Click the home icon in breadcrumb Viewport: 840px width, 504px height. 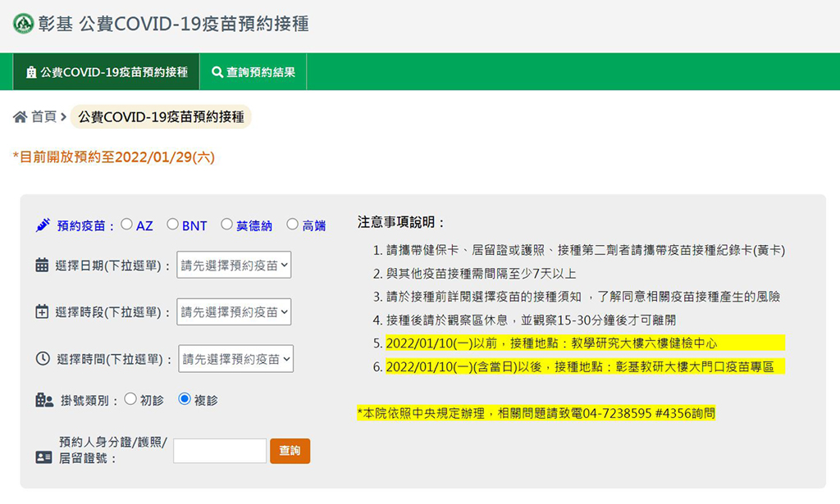21,117
